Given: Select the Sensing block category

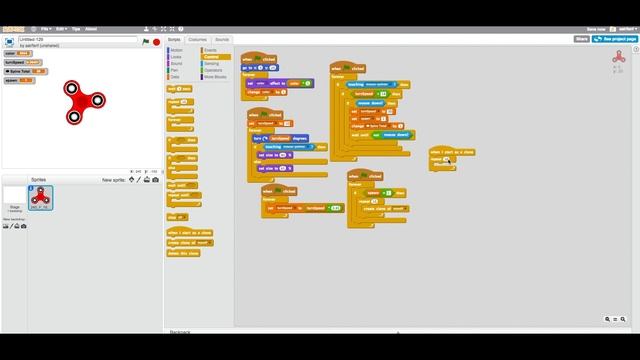Looking at the screenshot, I should pyautogui.click(x=211, y=63).
